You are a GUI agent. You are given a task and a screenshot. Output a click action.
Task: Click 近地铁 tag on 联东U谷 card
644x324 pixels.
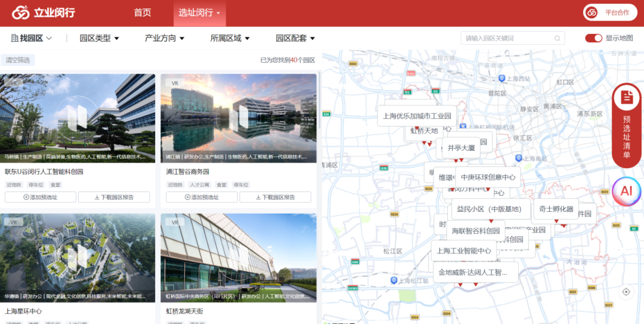pos(14,185)
